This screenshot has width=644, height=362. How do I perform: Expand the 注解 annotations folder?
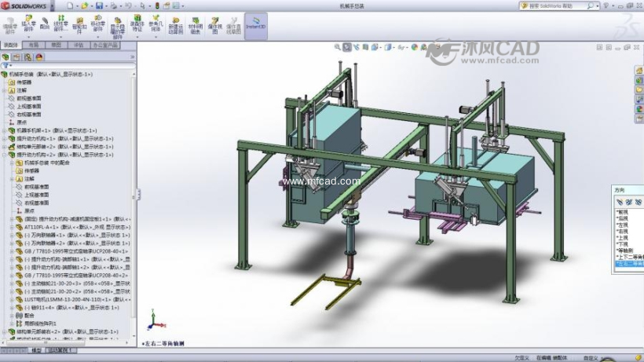click(x=4, y=90)
